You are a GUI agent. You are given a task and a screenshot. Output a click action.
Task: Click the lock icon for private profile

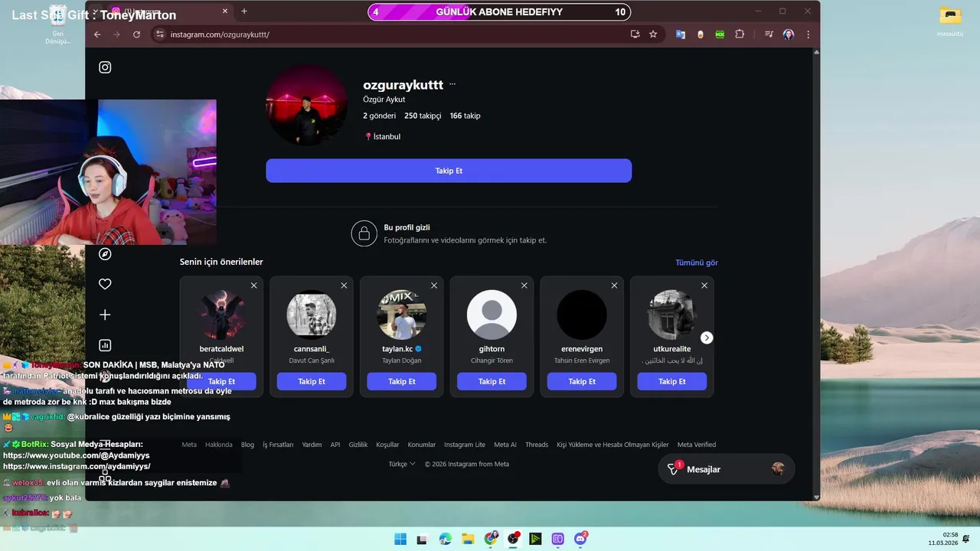[x=364, y=233]
